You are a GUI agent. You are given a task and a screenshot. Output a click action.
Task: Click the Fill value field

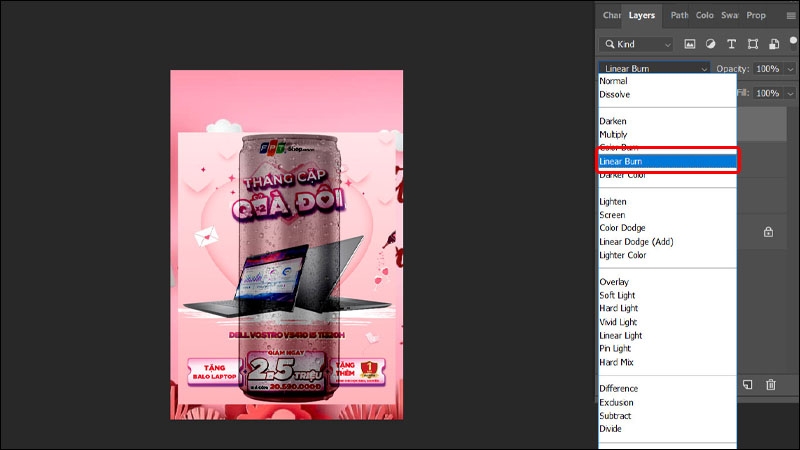click(768, 93)
